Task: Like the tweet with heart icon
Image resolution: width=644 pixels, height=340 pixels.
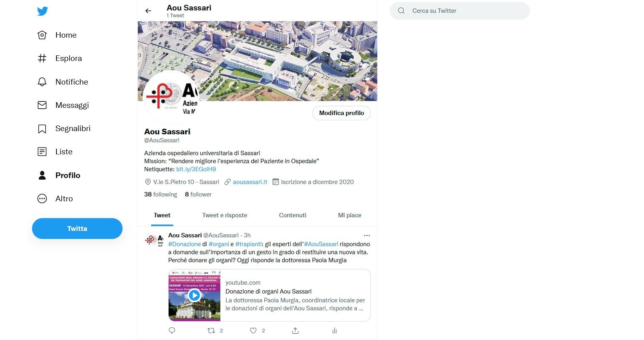Action: tap(253, 330)
